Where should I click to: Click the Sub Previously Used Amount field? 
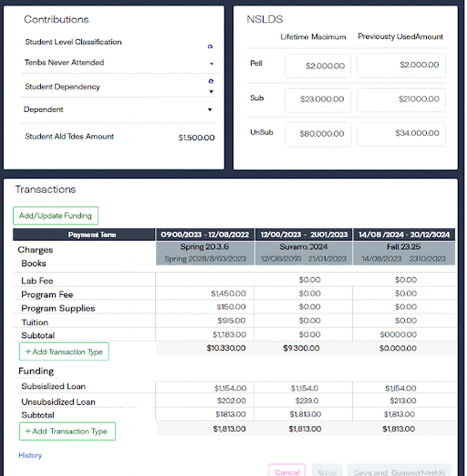(401, 100)
